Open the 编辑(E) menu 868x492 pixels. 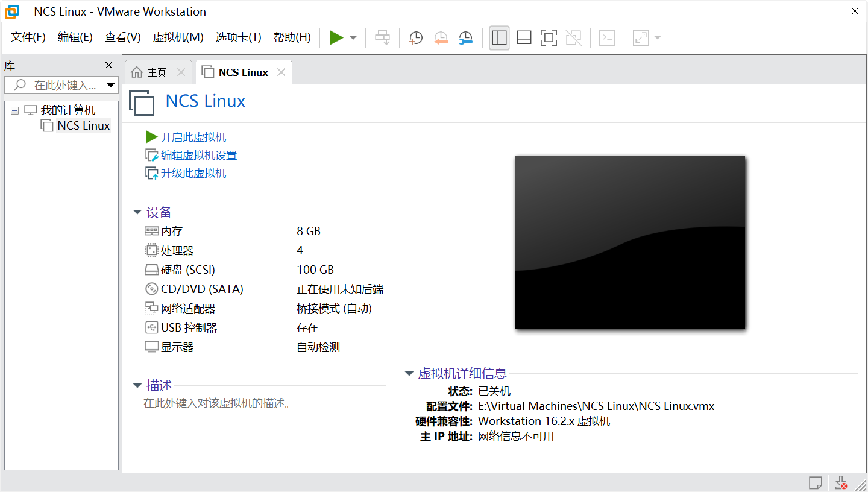coord(75,37)
